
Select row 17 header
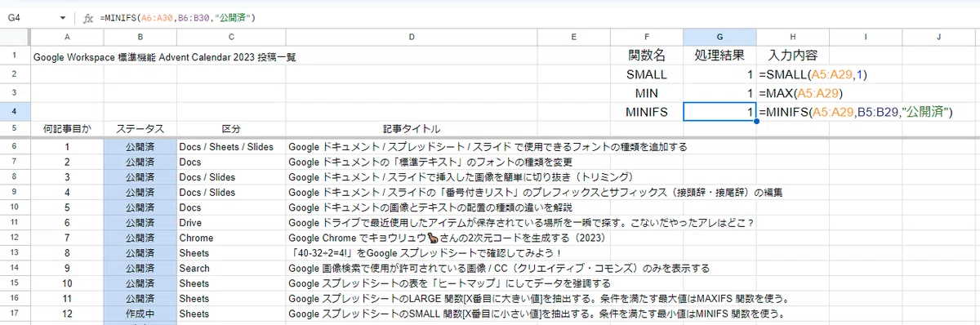coord(14,313)
